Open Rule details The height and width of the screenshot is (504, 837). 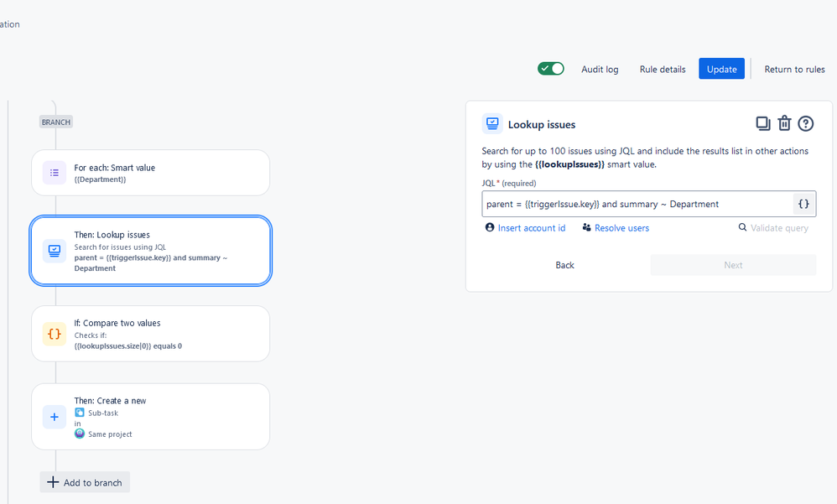click(663, 70)
